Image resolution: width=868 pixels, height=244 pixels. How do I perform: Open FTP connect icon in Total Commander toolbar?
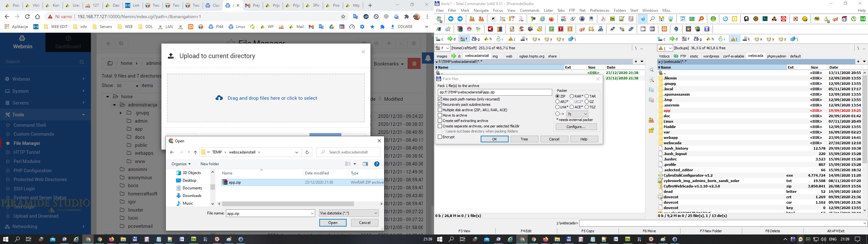coord(563,19)
